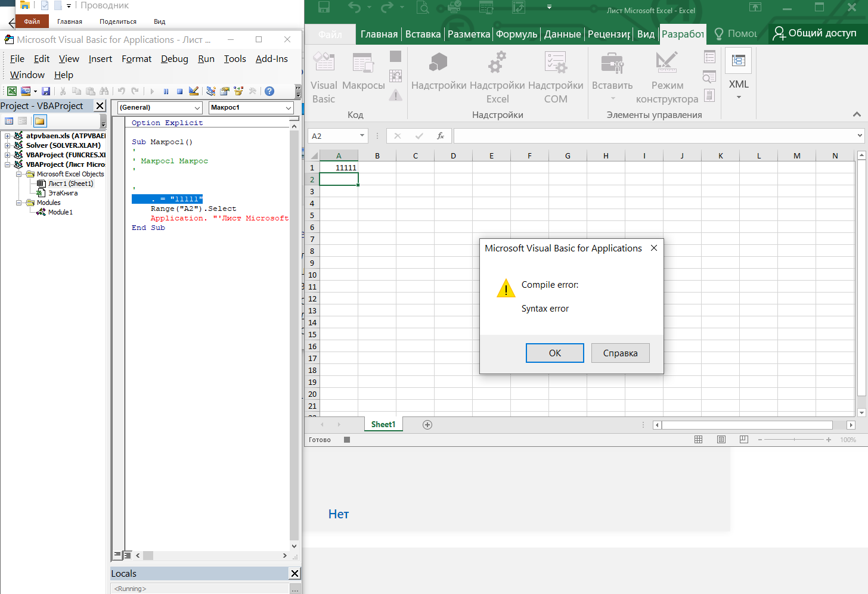The width and height of the screenshot is (868, 594).
Task: Click the Insert UserForm icon in VBA toolbar
Action: coord(26,91)
